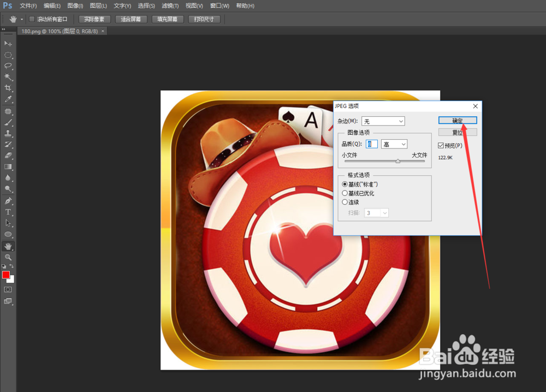
Task: Click the 品质(Q) input field
Action: click(371, 144)
